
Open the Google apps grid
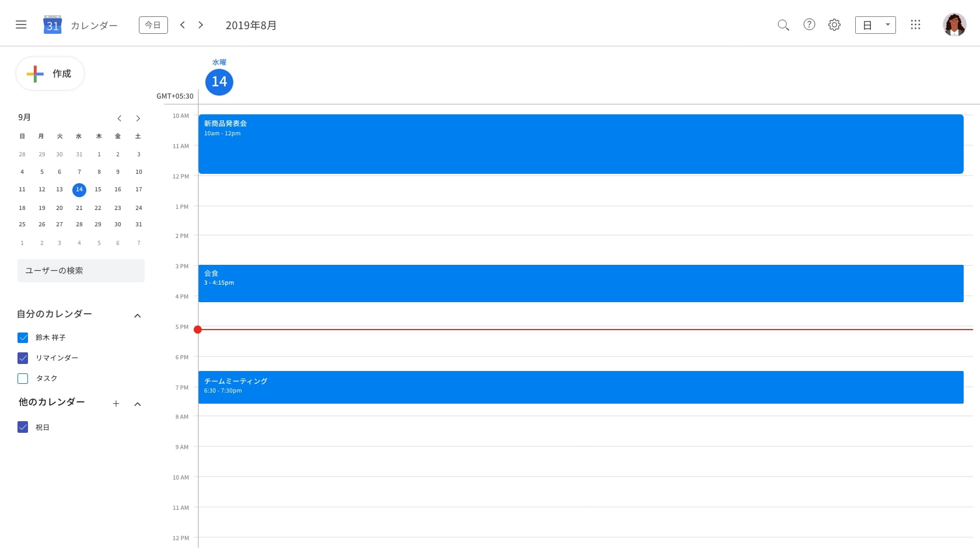coord(915,24)
